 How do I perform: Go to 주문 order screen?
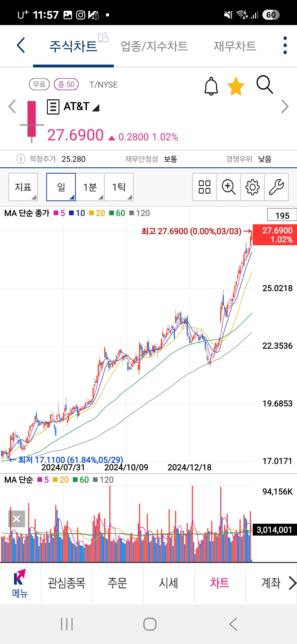point(117,583)
